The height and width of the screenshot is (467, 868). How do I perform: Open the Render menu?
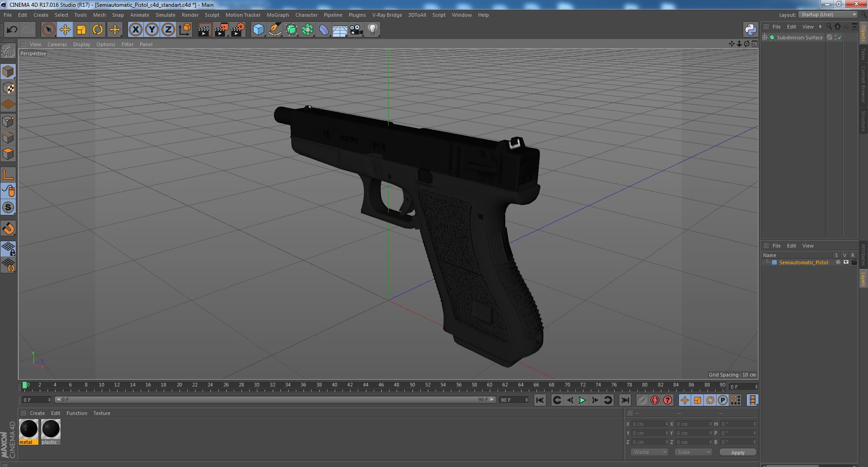[x=190, y=15]
